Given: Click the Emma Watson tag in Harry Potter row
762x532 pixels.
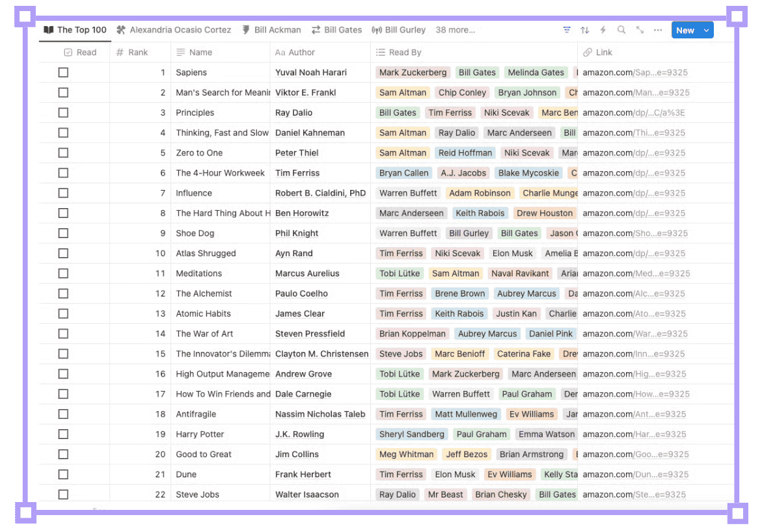Looking at the screenshot, I should click(x=547, y=434).
